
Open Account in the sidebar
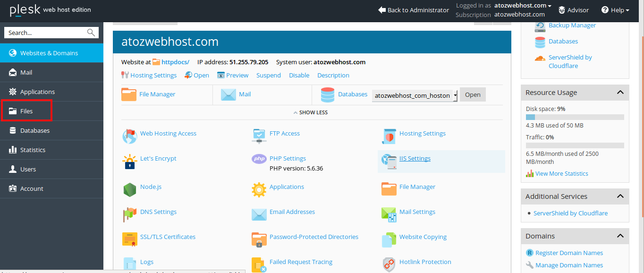[52, 188]
